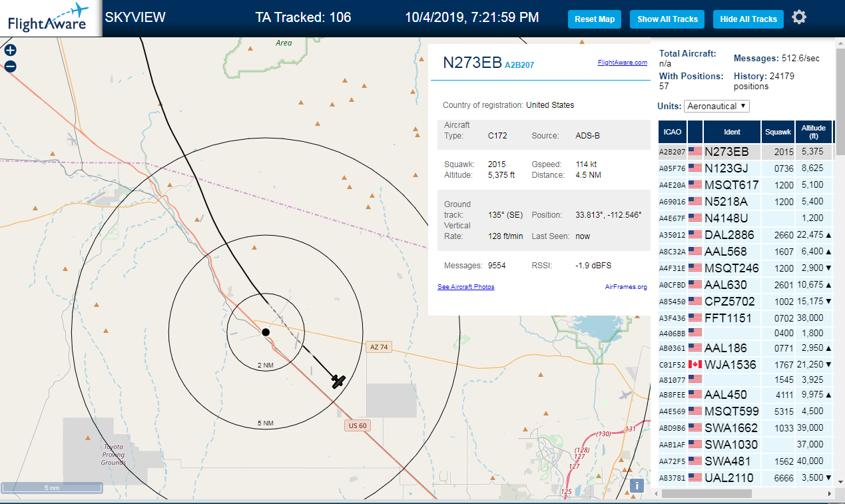Image resolution: width=845 pixels, height=504 pixels.
Task: Open See Aircraft Photos link
Action: click(465, 287)
